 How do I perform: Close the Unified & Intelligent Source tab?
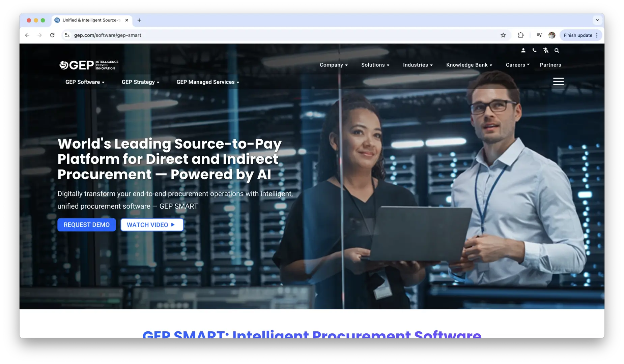point(126,20)
